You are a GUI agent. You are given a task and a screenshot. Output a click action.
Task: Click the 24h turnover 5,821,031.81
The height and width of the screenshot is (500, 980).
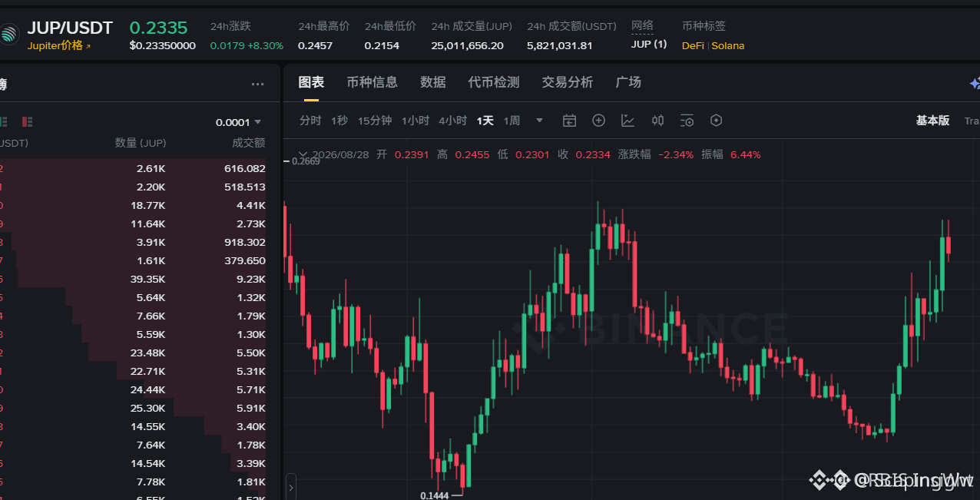(x=560, y=45)
